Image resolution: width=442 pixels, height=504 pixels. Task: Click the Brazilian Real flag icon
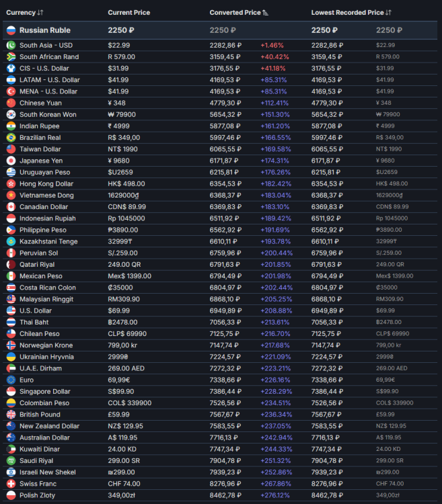click(x=10, y=138)
